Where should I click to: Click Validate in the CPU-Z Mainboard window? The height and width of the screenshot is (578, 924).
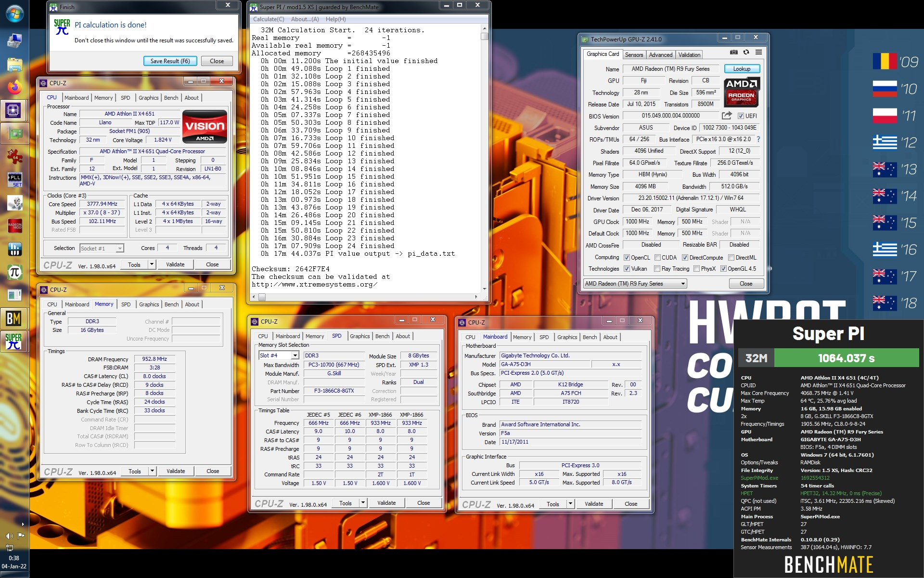click(594, 504)
